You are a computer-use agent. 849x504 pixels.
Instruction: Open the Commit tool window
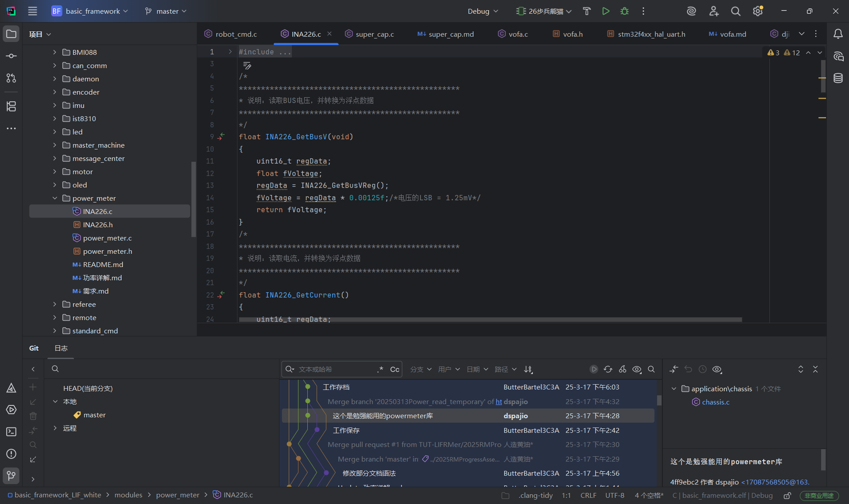[11, 56]
